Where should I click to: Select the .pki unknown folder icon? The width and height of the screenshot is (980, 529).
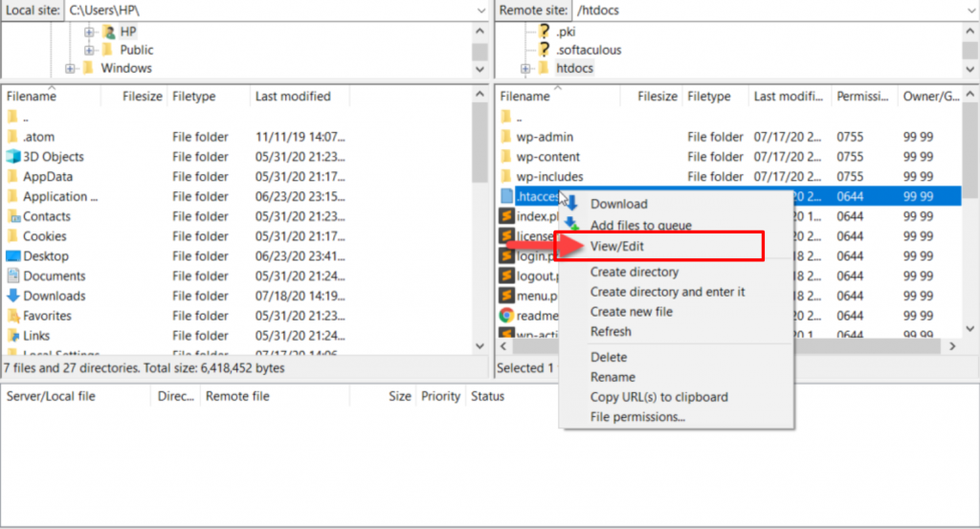[x=545, y=32]
